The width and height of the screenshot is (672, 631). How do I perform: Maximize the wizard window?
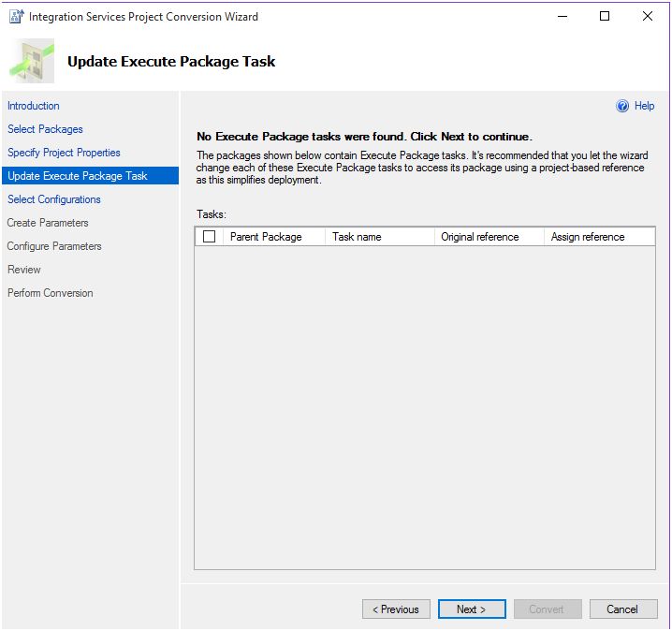coord(605,16)
